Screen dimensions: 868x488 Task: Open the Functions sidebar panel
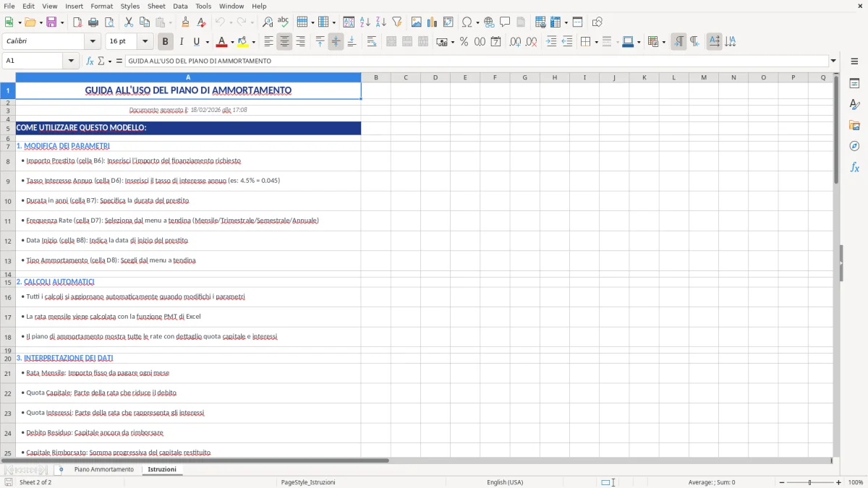coord(855,167)
